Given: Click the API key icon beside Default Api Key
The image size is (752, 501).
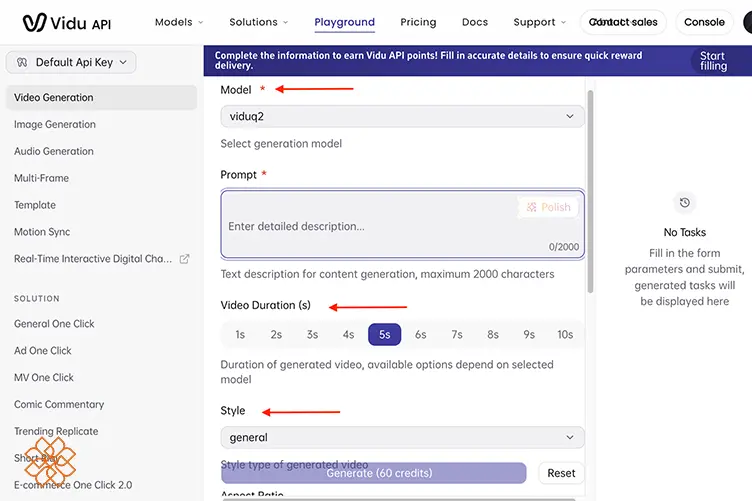Looking at the screenshot, I should pos(22,62).
